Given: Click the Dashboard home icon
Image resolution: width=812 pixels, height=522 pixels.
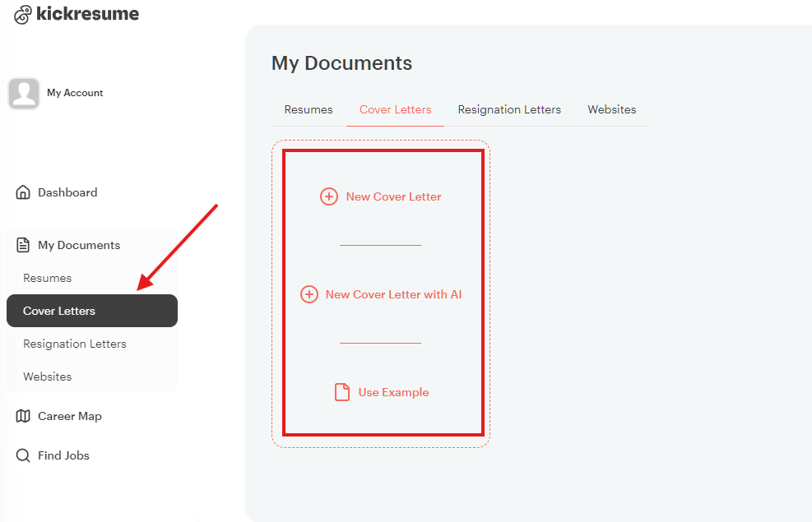Looking at the screenshot, I should (23, 192).
